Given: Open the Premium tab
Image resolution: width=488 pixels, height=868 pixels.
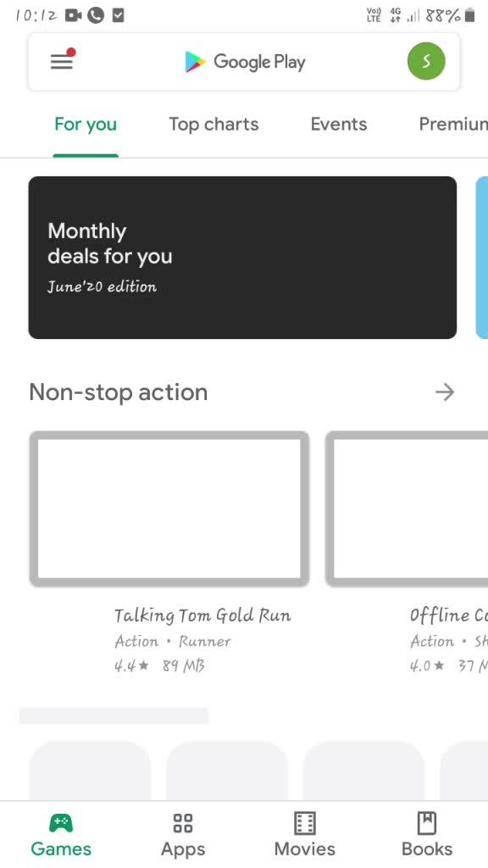Looking at the screenshot, I should [453, 124].
